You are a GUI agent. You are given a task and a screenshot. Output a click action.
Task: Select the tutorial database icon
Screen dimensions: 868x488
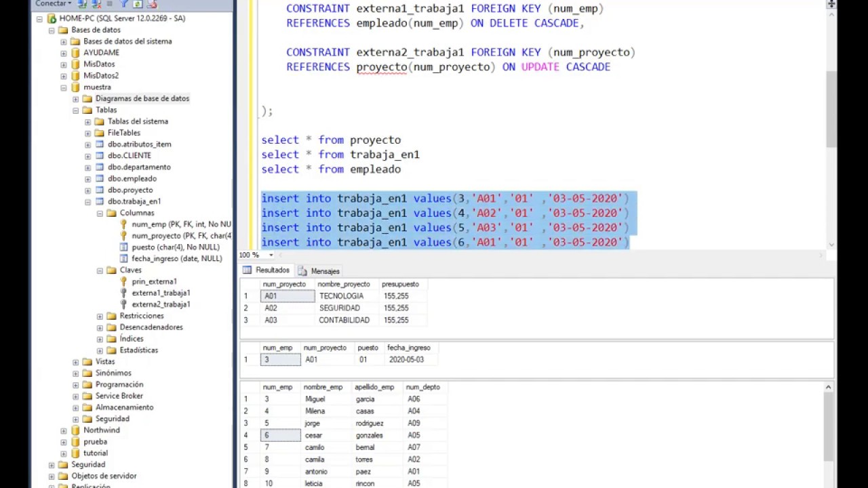[75, 453]
